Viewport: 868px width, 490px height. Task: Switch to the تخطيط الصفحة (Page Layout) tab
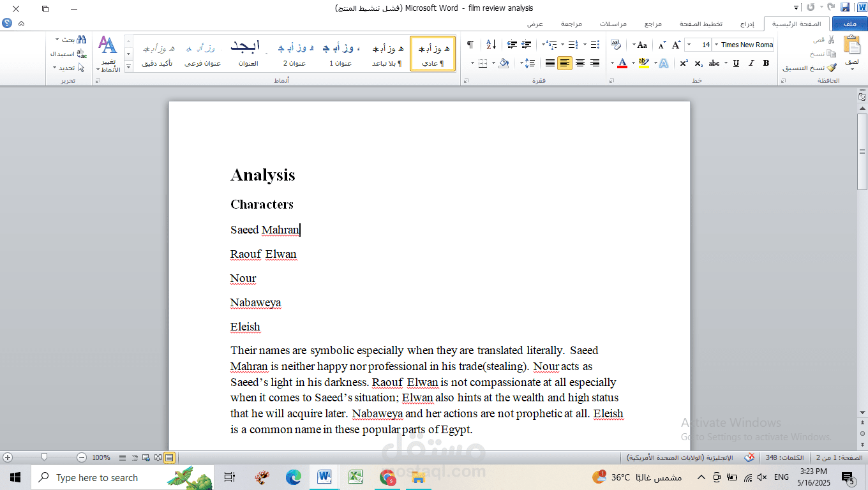701,24
